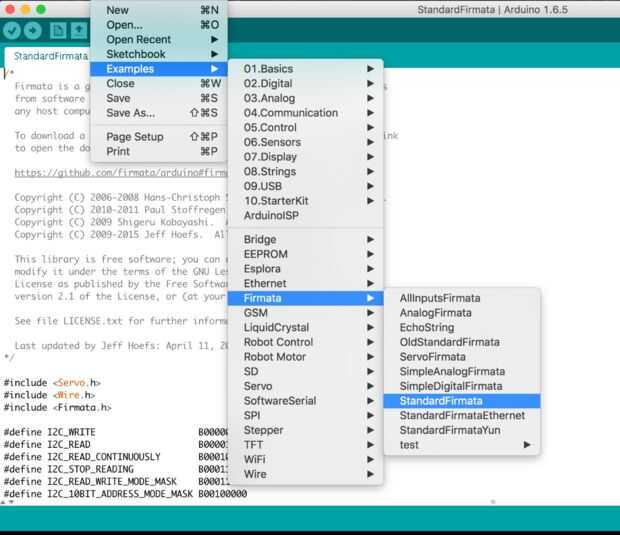
Task: Open the Wire library examples
Action: [x=305, y=474]
